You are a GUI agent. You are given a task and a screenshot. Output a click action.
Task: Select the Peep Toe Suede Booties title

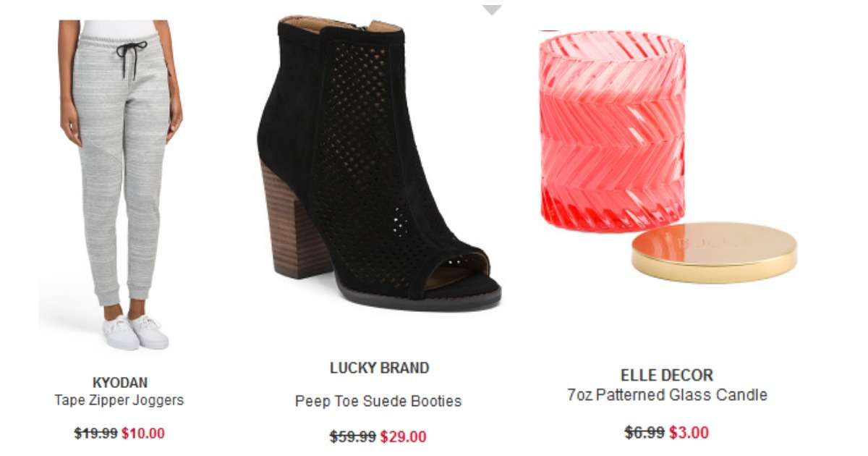coord(378,401)
